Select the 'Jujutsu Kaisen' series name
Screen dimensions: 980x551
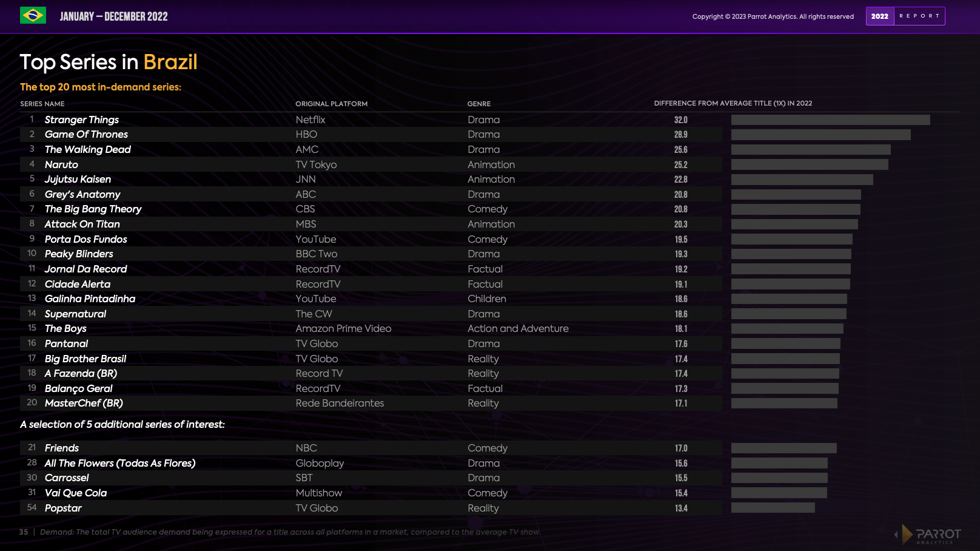(x=78, y=179)
